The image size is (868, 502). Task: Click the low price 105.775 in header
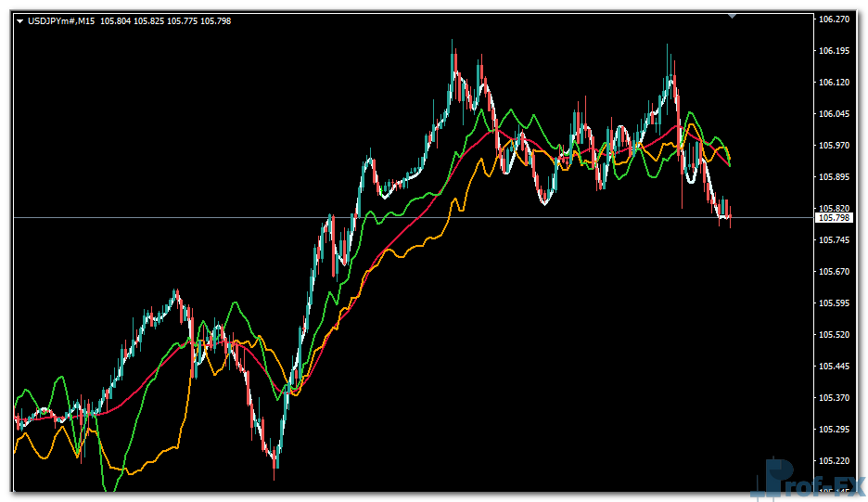pos(182,21)
